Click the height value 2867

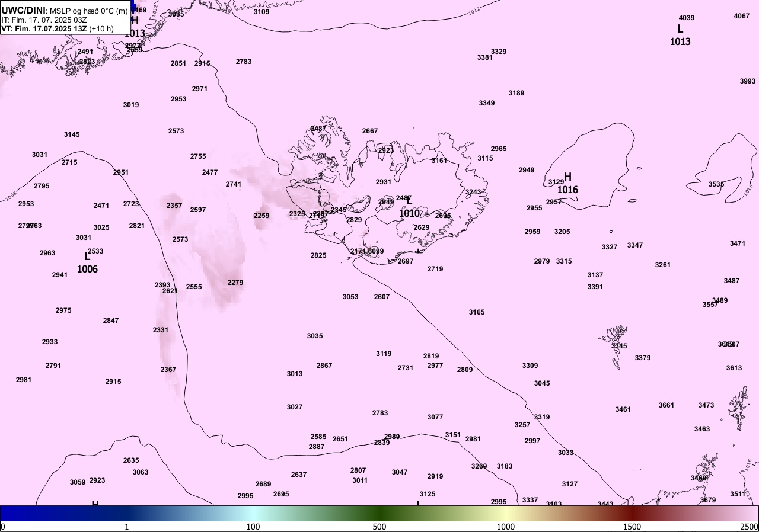tap(324, 366)
